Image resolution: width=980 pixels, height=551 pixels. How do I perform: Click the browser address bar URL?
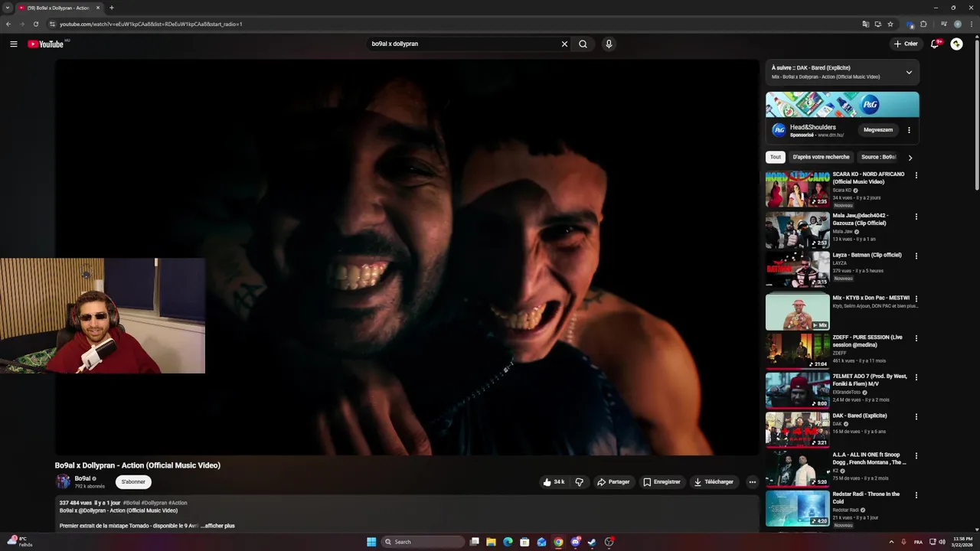click(151, 24)
